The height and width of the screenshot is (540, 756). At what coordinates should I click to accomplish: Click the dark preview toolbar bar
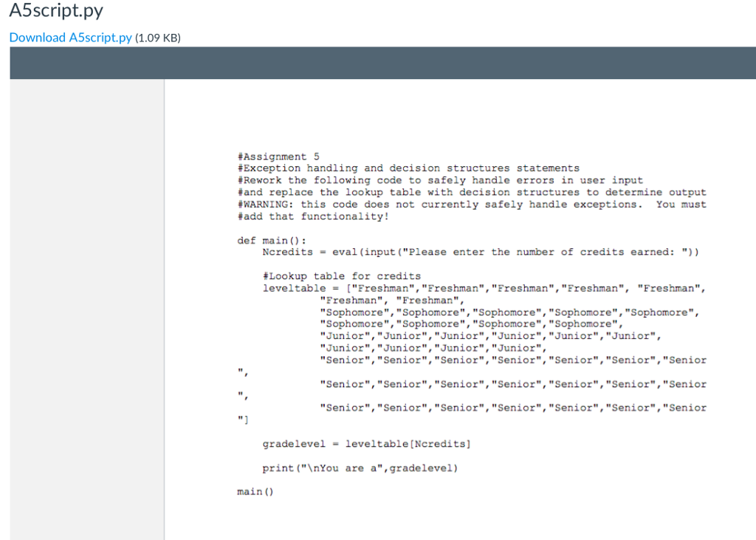coord(378,63)
